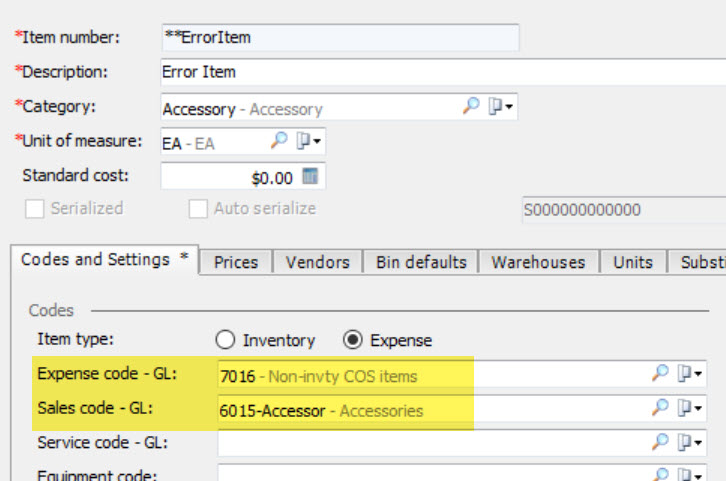The width and height of the screenshot is (726, 481).
Task: Switch to the Bin defaults tab
Action: [x=421, y=262]
